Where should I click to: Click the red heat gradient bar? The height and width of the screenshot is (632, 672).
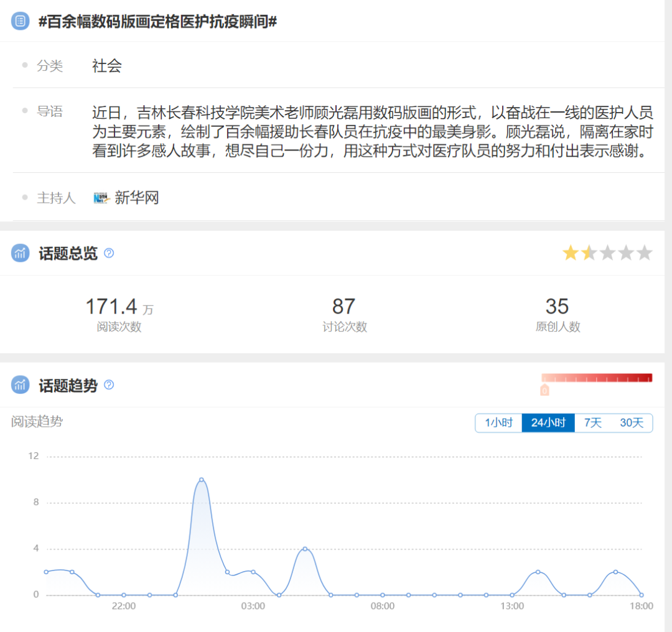[x=597, y=378]
